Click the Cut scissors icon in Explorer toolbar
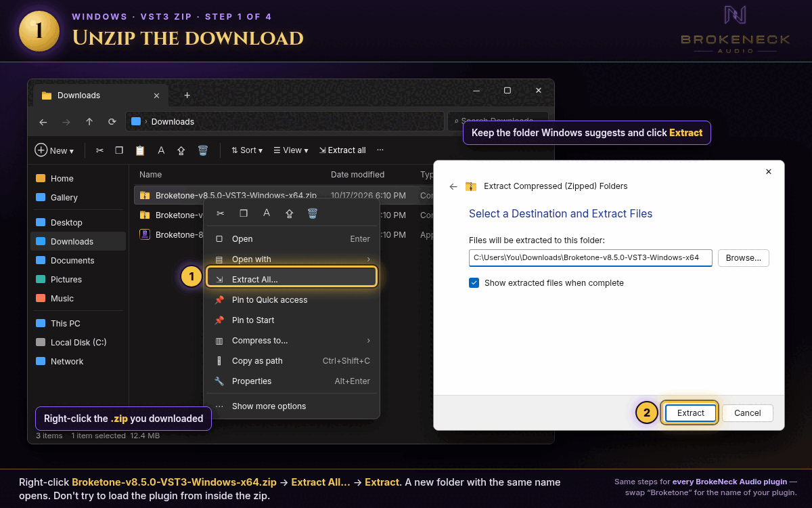This screenshot has width=812, height=508. coord(99,150)
